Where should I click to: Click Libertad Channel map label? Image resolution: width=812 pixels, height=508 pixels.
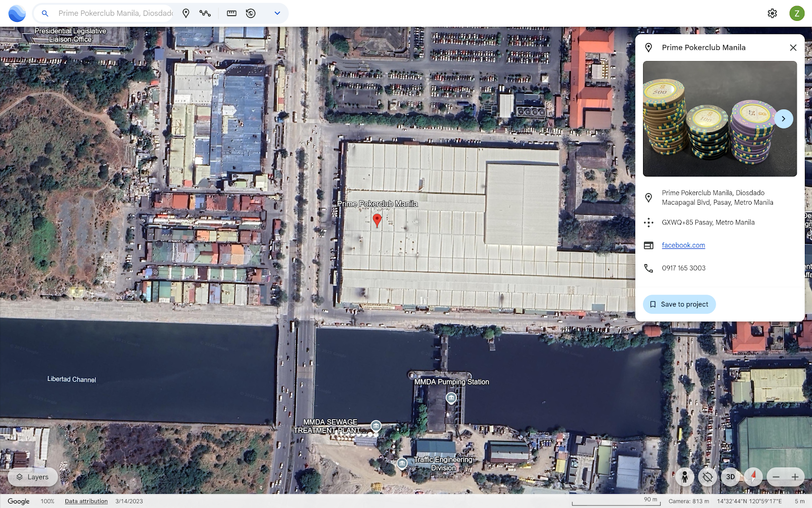(72, 379)
